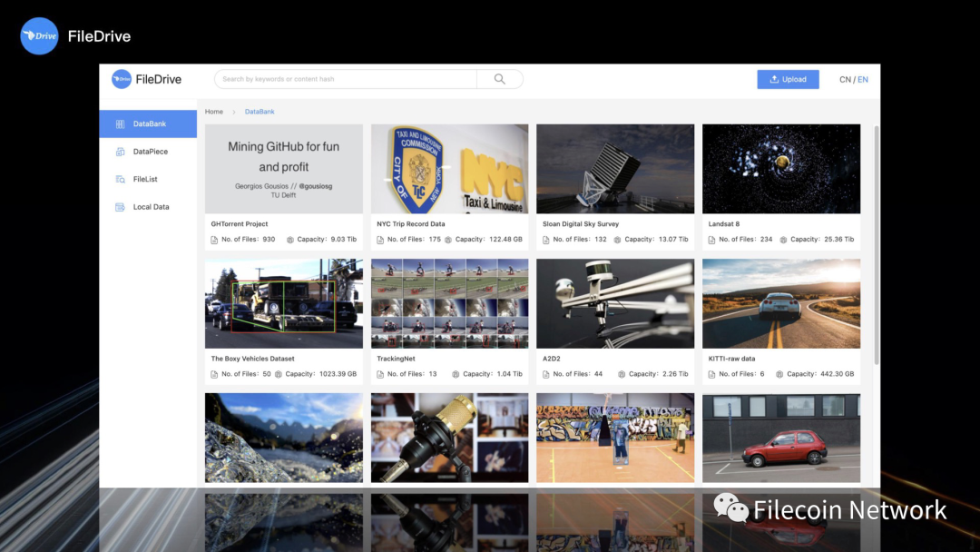This screenshot has width=980, height=552.
Task: Click the 'Sloan Digital Sky Survey' title
Action: (581, 224)
